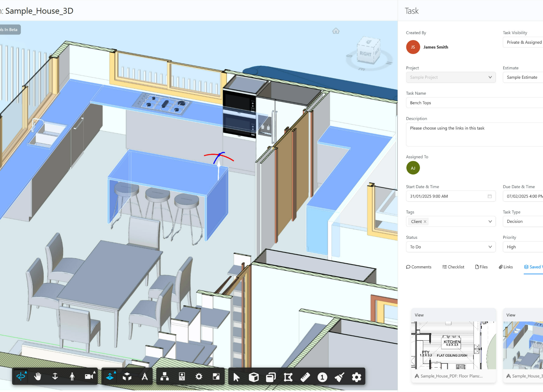Click the cleanup brush toolbar icon

(x=339, y=376)
